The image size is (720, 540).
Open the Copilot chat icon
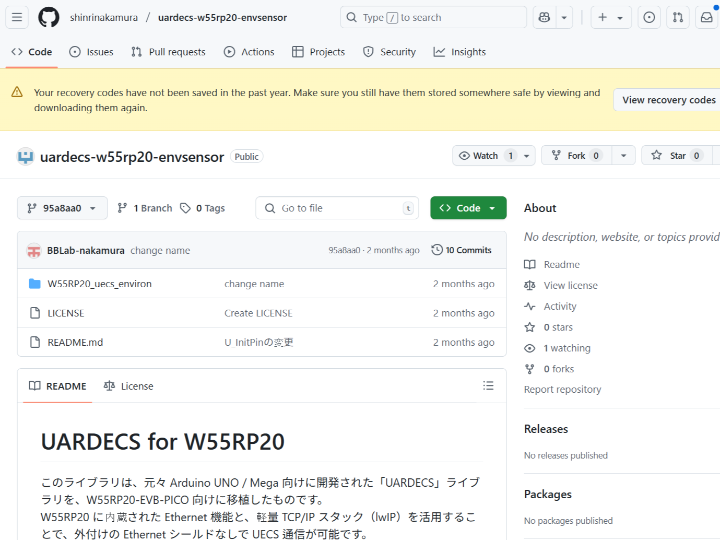click(544, 17)
